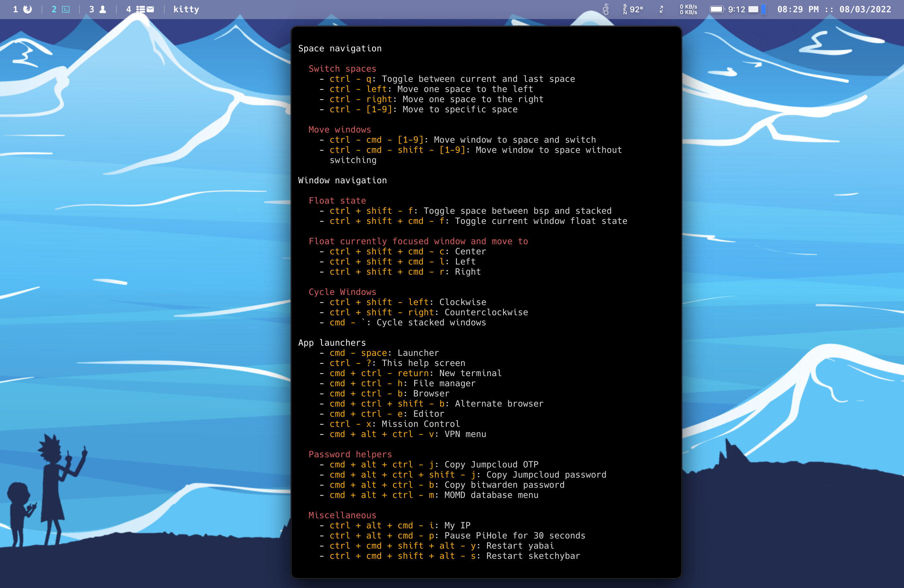The height and width of the screenshot is (588, 904).
Task: Click the battery time remaining 9:12
Action: pos(736,9)
